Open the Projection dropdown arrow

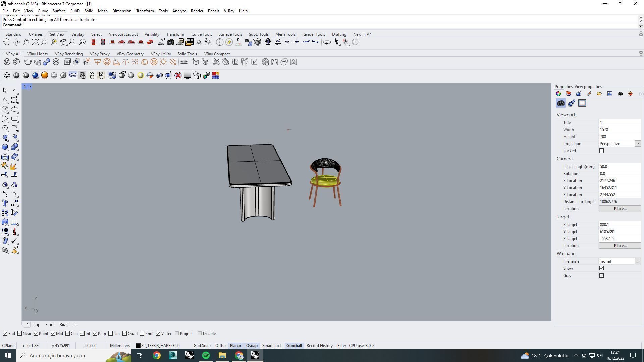pyautogui.click(x=637, y=144)
